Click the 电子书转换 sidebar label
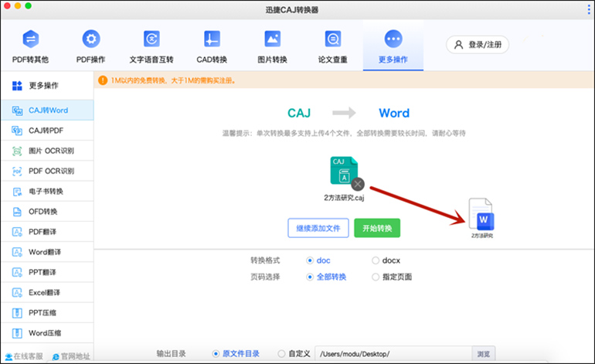Screen dimensions: 595x364 point(46,192)
